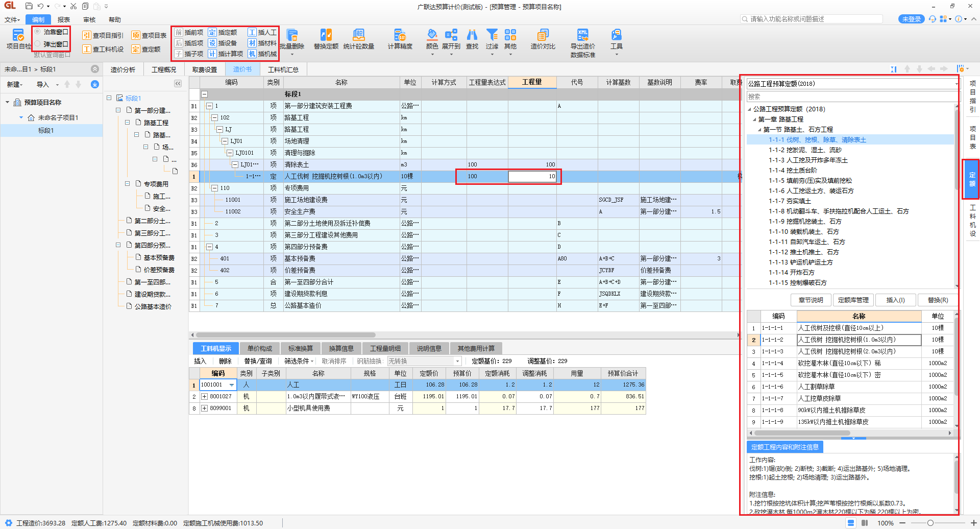Click 插计算项 insert calculation item
Screen dimensions: 980x529
coord(226,54)
